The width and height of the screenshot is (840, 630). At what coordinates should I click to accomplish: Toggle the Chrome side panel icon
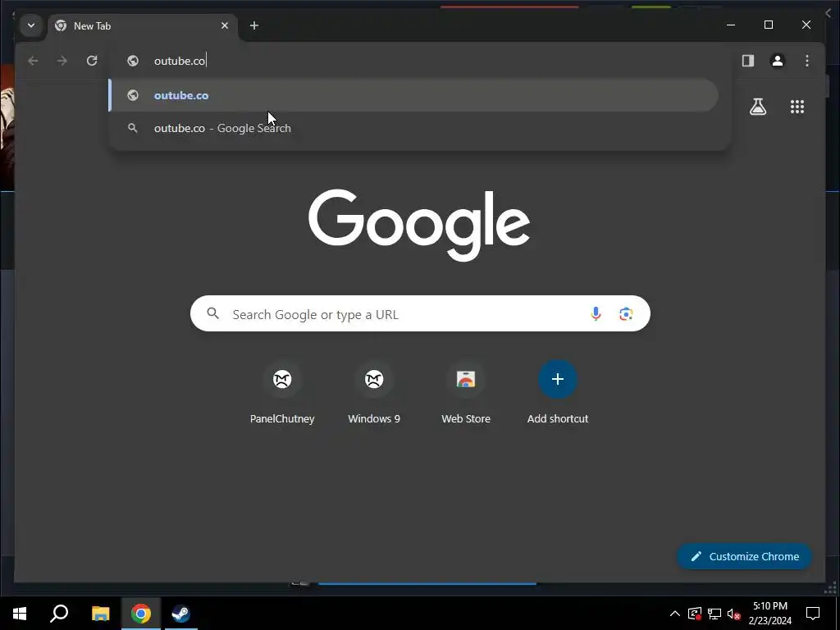pyautogui.click(x=748, y=61)
